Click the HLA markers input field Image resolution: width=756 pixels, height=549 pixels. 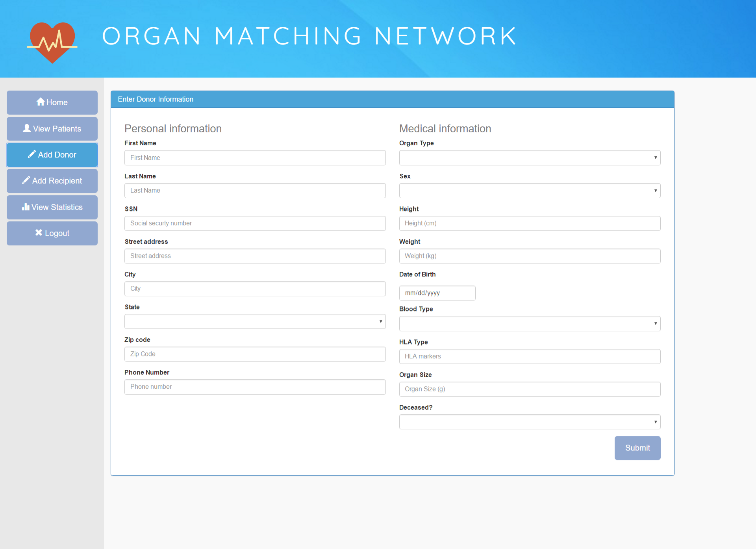point(530,356)
